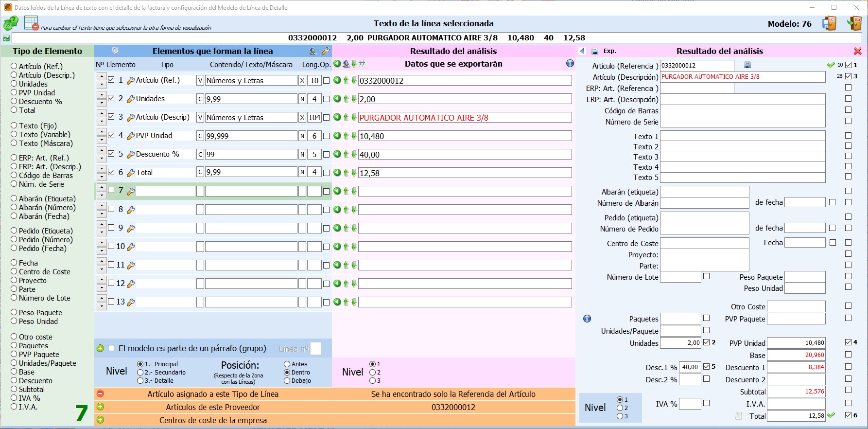Select Posición 'Antes' radio option
Viewport: 868px width, 429px height.
pos(287,364)
